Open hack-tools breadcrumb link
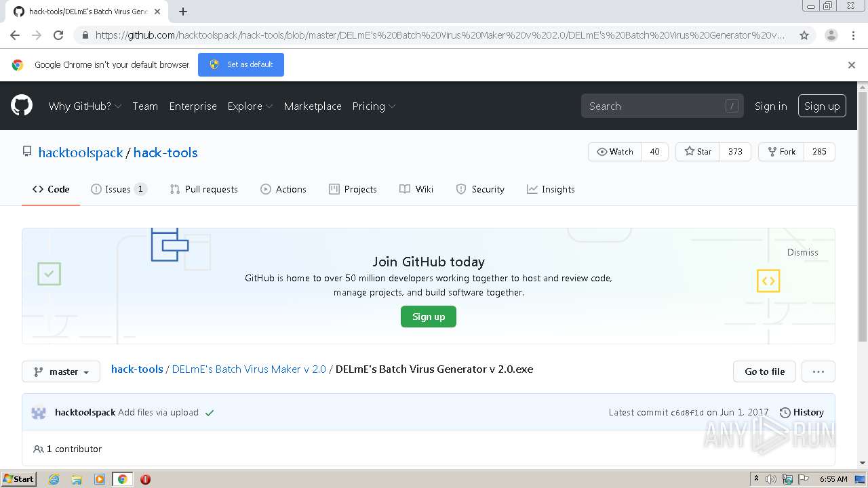868x488 pixels. (137, 369)
